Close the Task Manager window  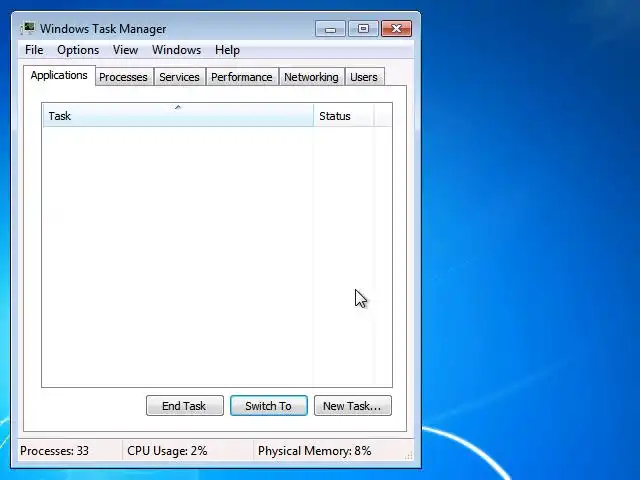396,29
